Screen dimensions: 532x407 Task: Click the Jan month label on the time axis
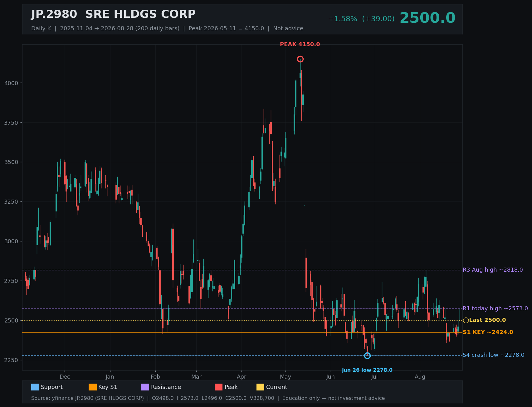110,377
